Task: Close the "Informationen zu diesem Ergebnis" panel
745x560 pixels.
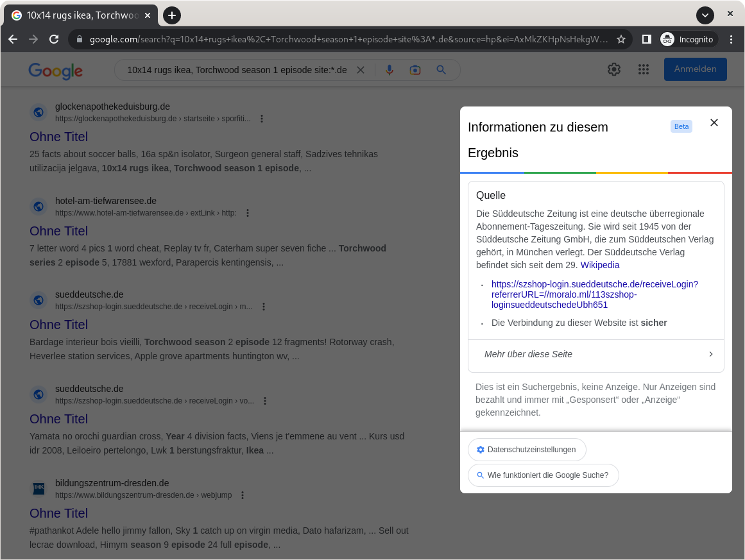Action: click(x=714, y=123)
